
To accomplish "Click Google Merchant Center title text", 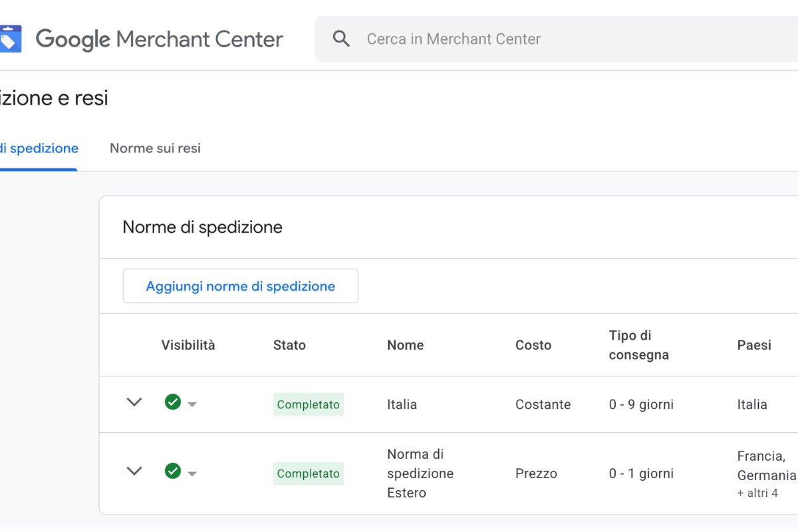I will pyautogui.click(x=160, y=39).
